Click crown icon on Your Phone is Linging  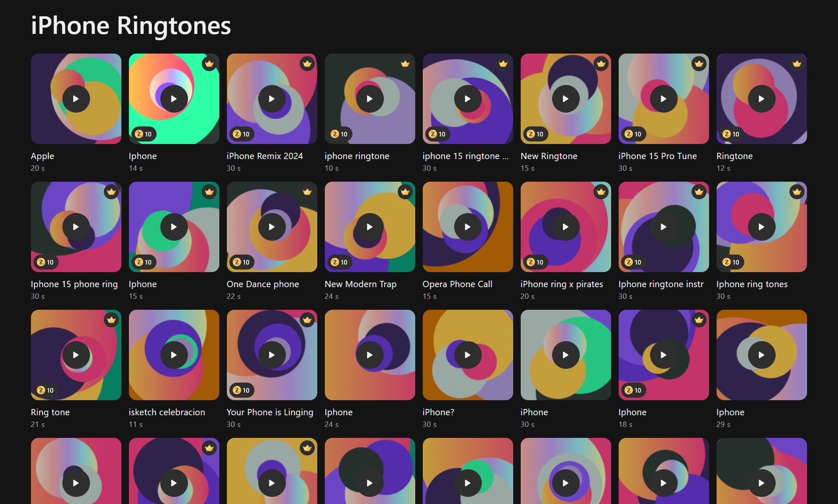pyautogui.click(x=307, y=320)
